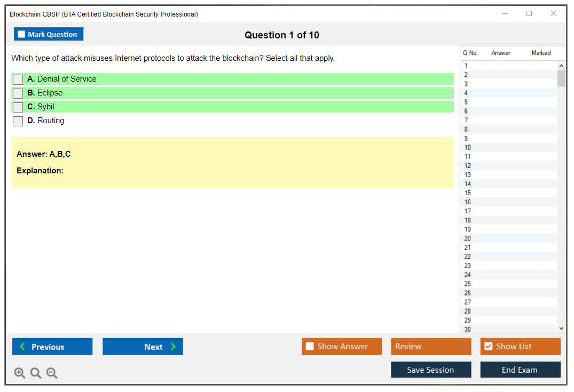Check the Mark Question checkbox

(x=22, y=34)
